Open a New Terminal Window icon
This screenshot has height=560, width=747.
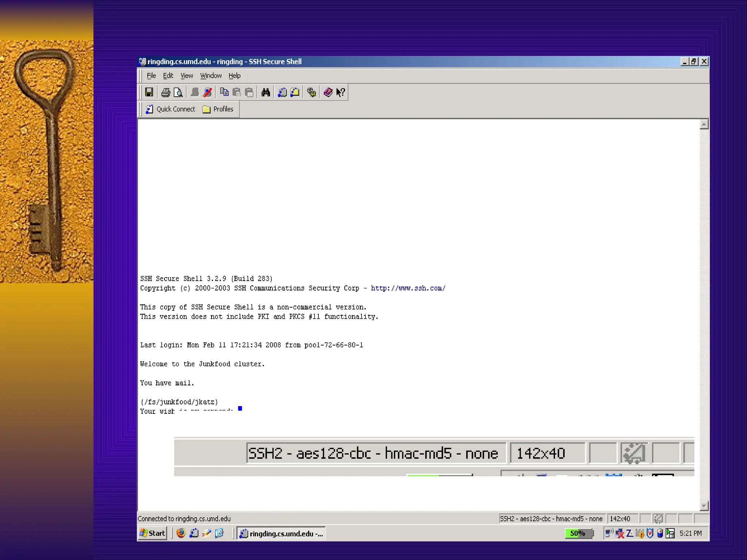click(x=282, y=92)
